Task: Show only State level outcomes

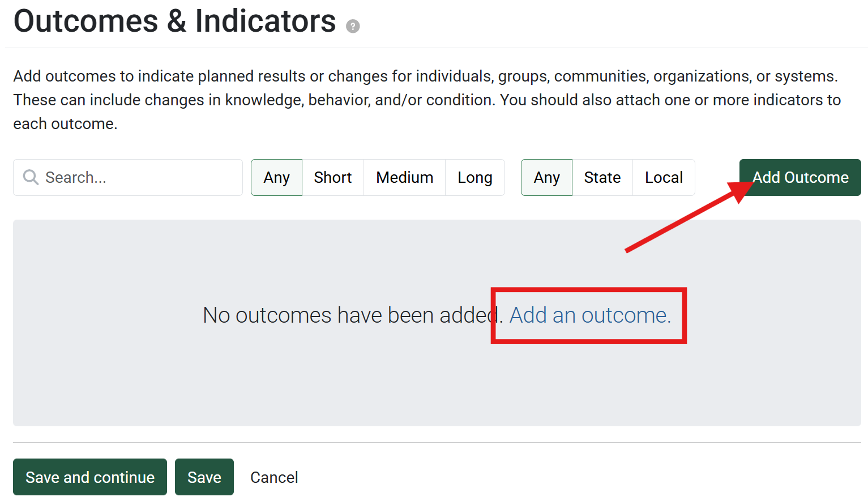Action: pyautogui.click(x=602, y=178)
